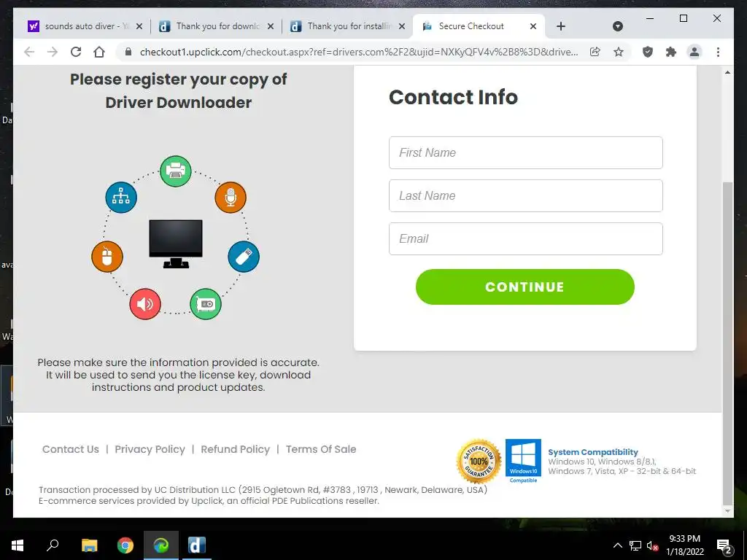Image resolution: width=747 pixels, height=560 pixels.
Task: Click the Satisfaction Guarantee gold badge
Action: 479,461
